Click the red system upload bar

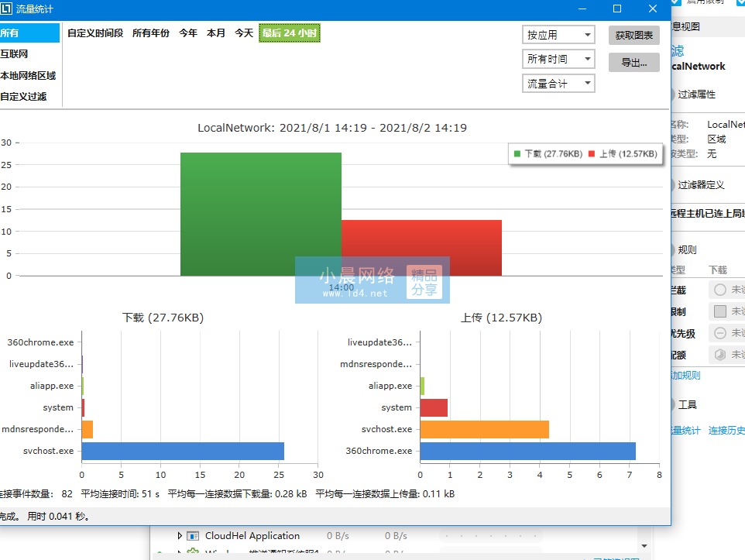[434, 408]
